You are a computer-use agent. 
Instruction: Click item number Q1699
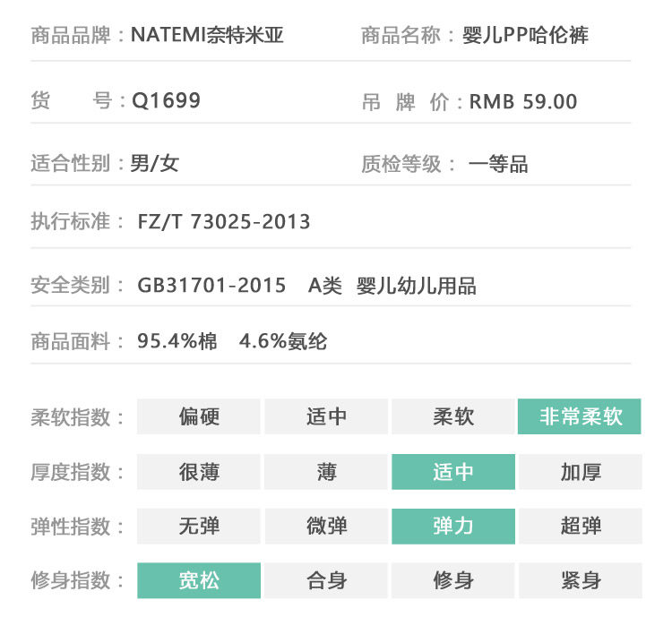(166, 101)
